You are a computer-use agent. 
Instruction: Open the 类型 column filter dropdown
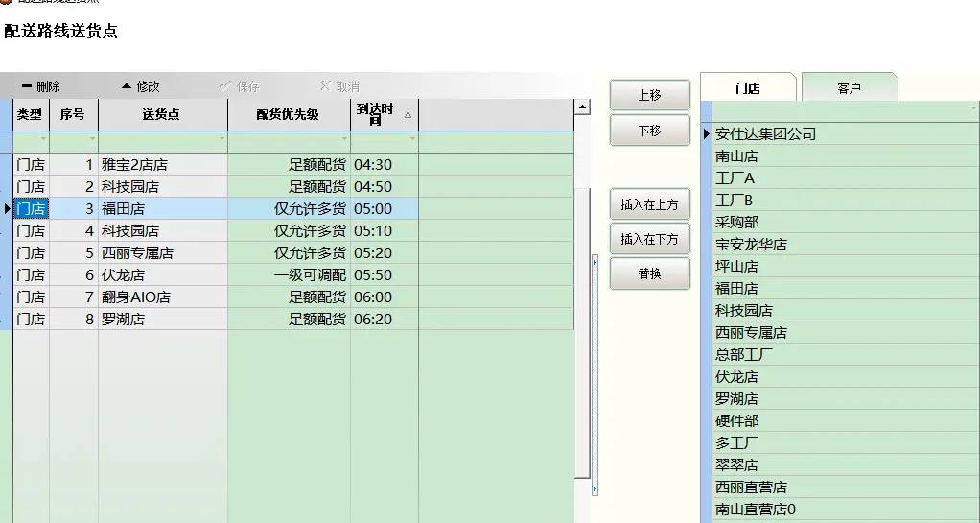click(43, 139)
